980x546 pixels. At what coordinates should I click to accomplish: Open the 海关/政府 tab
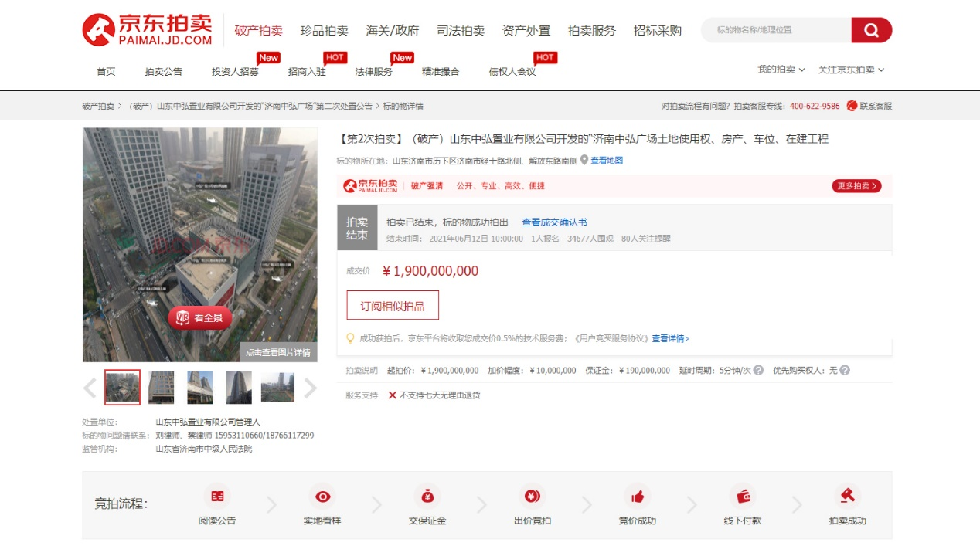[393, 31]
